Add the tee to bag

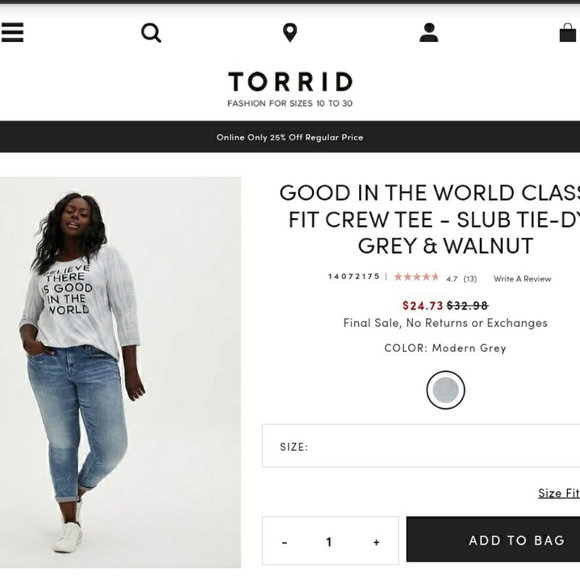click(x=493, y=540)
